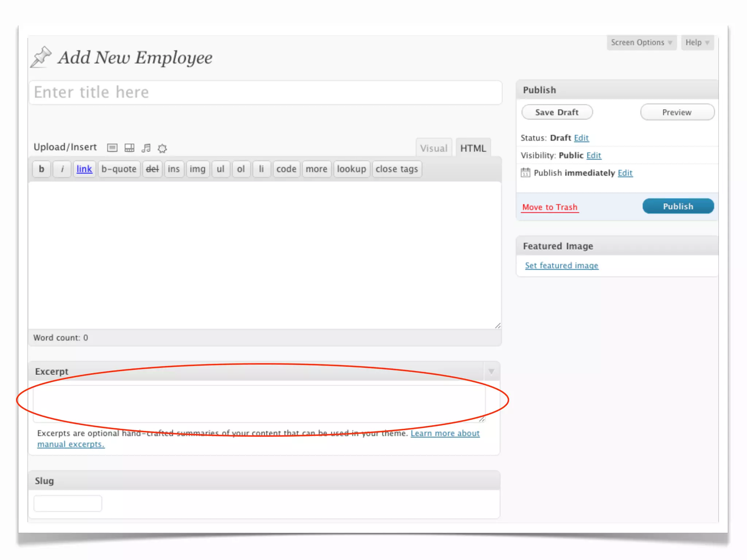Click the calendar icon beside Publish immediately
The height and width of the screenshot is (560, 747).
(525, 172)
